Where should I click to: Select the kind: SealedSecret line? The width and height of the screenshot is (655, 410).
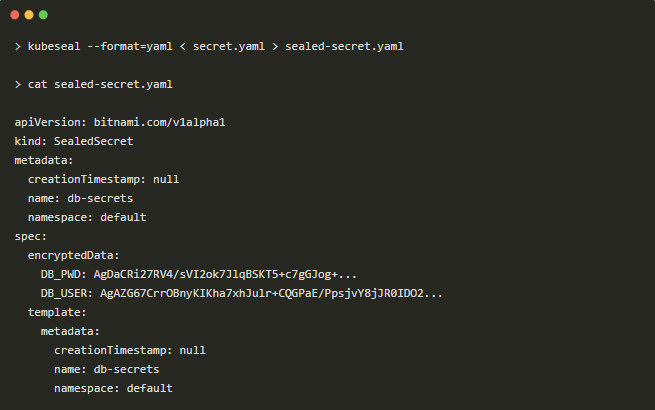(73, 141)
